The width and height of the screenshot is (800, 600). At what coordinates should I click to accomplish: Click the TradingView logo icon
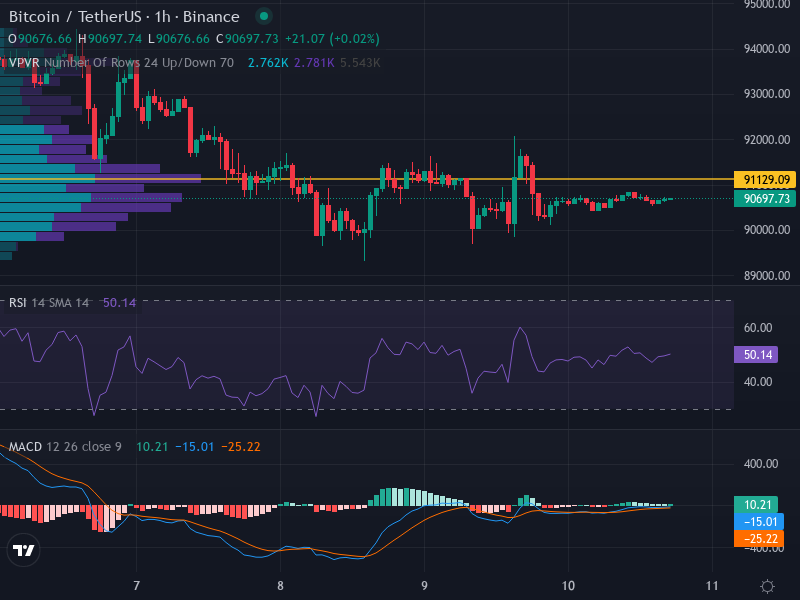point(24,549)
